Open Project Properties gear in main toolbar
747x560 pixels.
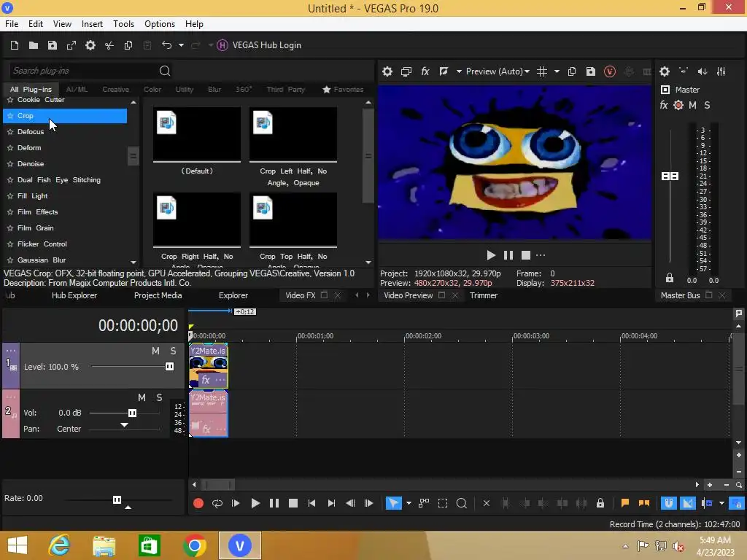tap(90, 45)
